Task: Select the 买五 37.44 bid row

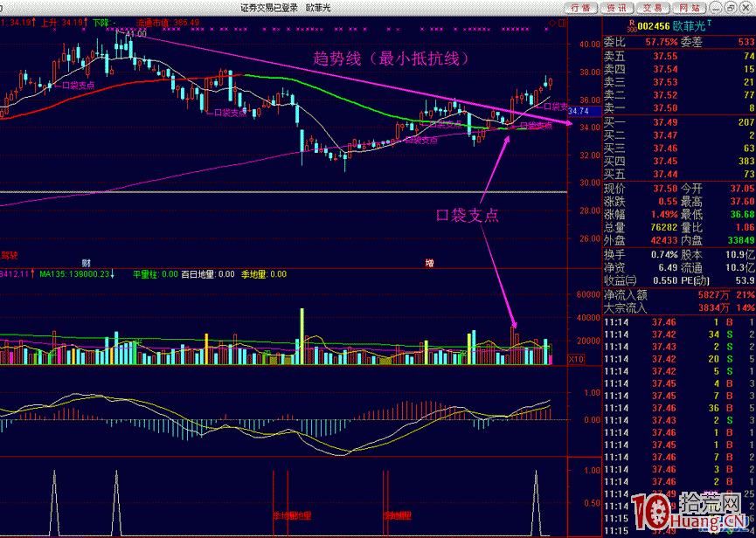Action: click(x=679, y=174)
